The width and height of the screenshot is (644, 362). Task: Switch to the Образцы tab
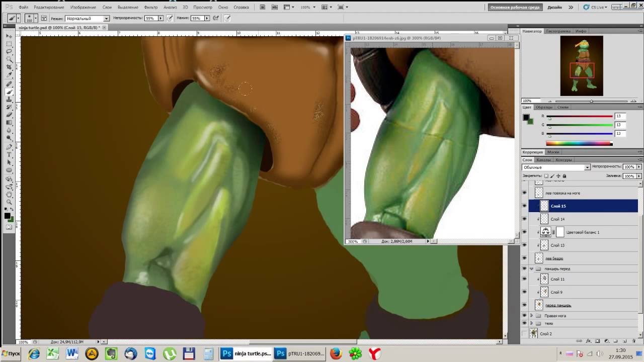point(544,107)
